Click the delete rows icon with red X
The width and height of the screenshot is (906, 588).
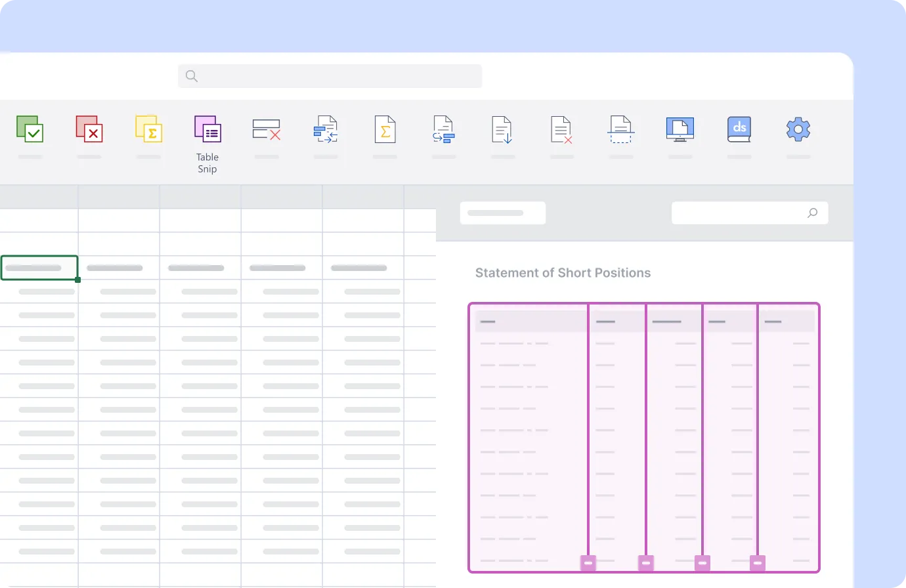(267, 129)
